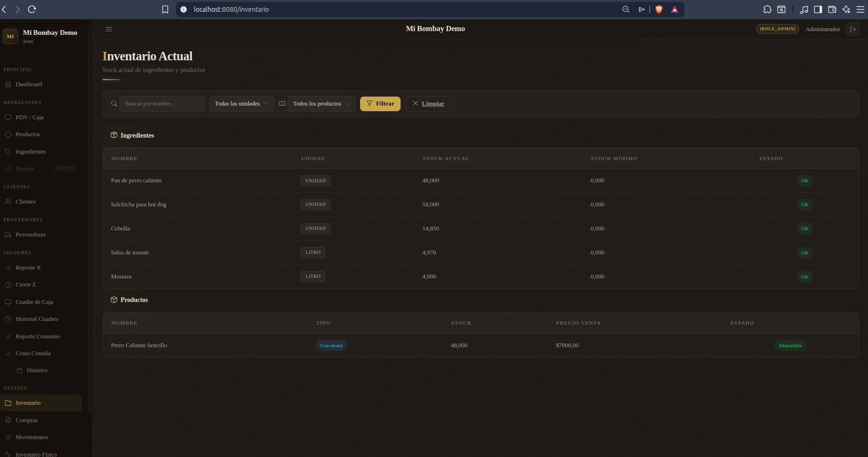Click the logout icon next to Administrador
The image size is (868, 457).
853,29
